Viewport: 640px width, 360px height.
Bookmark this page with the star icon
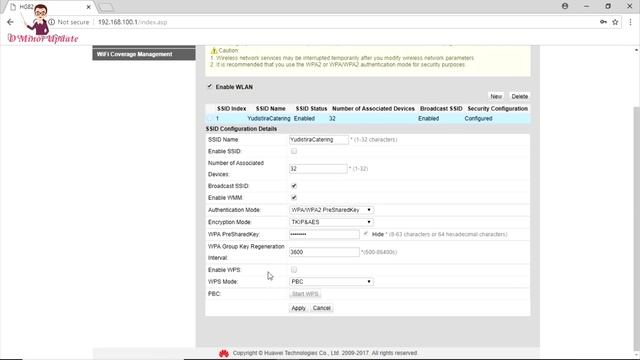[x=615, y=22]
